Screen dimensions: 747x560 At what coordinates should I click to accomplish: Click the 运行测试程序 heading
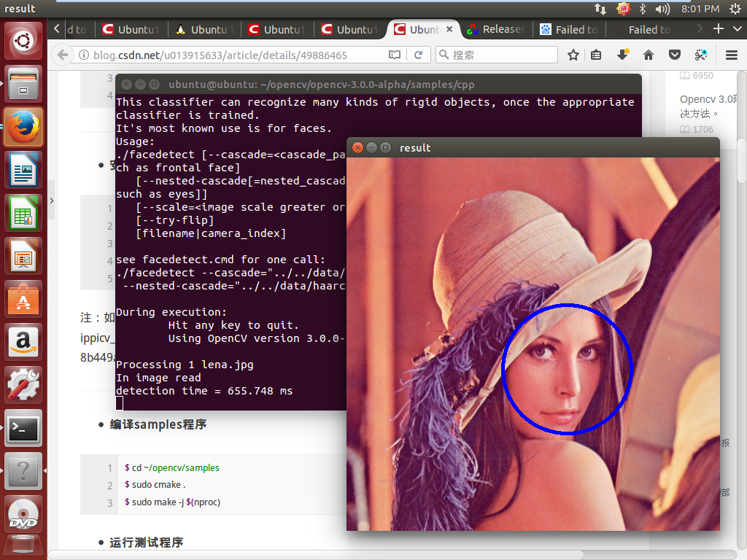pos(146,542)
